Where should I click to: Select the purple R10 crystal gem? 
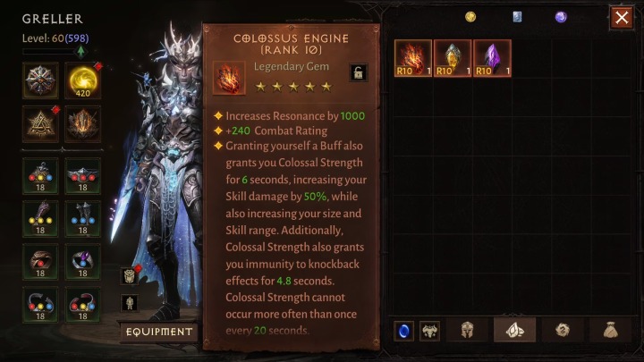click(492, 58)
